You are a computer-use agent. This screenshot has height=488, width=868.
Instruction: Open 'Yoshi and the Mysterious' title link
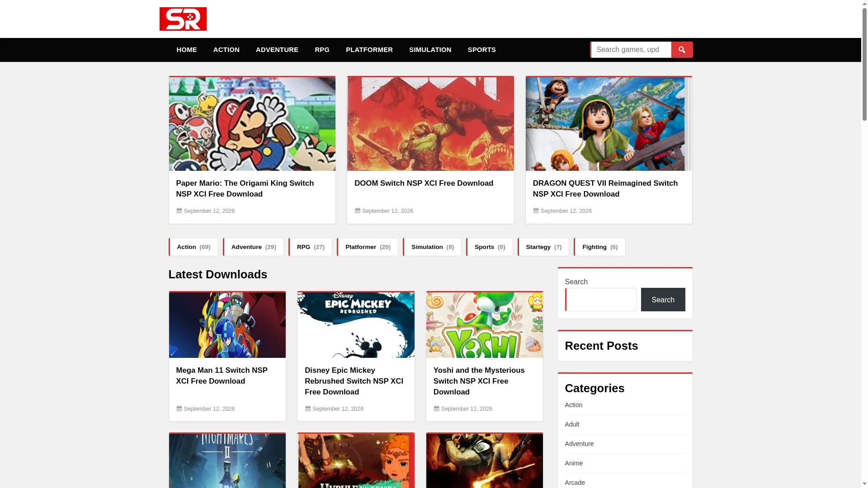479,381
